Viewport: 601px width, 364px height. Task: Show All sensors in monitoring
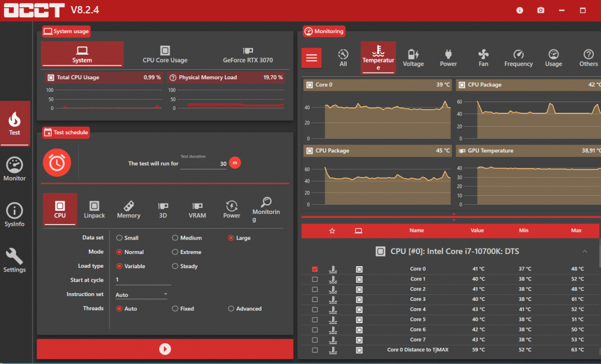(343, 58)
